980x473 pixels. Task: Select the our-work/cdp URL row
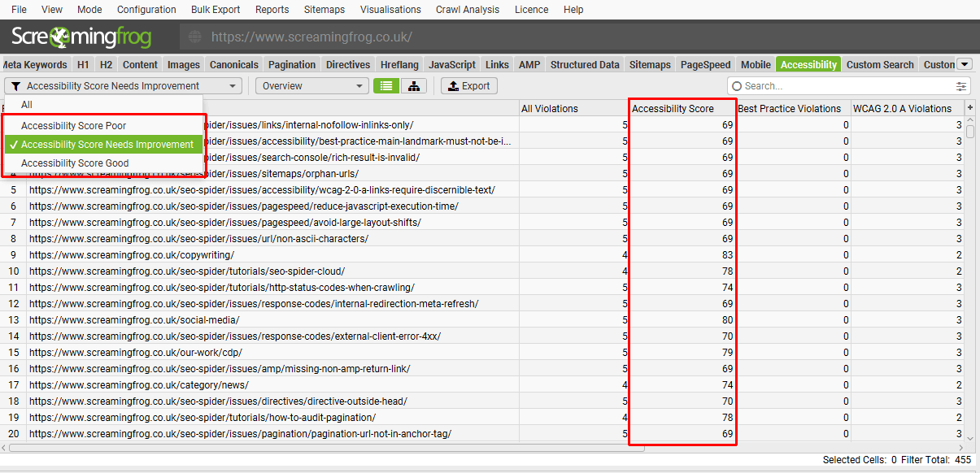[x=482, y=353]
